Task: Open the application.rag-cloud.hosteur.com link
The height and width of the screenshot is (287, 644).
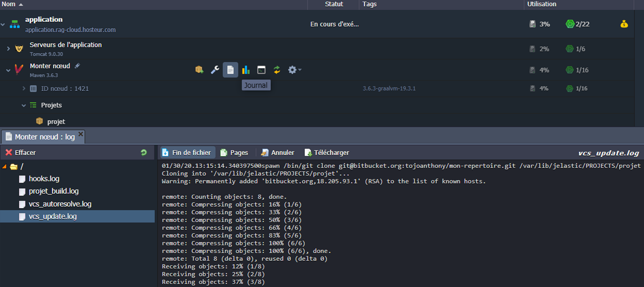Action: (70, 30)
